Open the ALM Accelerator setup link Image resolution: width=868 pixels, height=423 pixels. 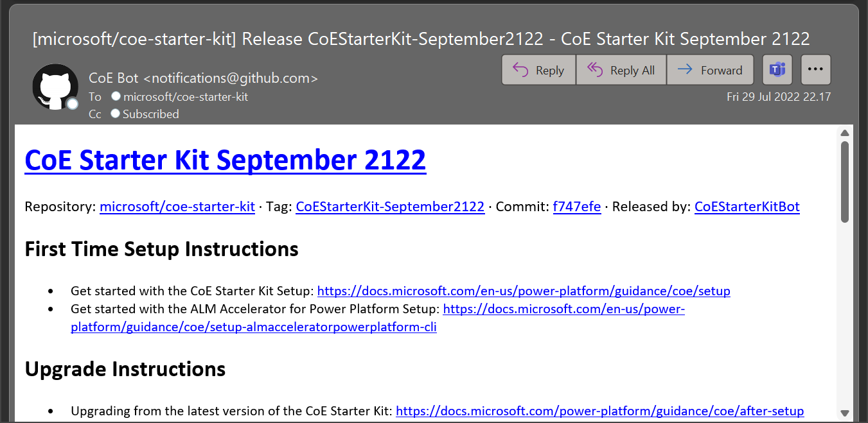pyautogui.click(x=563, y=309)
